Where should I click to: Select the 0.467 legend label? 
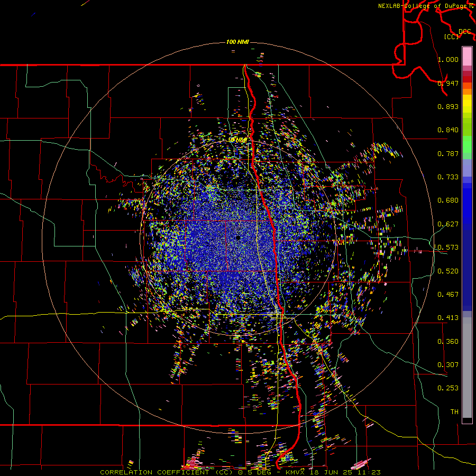pos(448,295)
